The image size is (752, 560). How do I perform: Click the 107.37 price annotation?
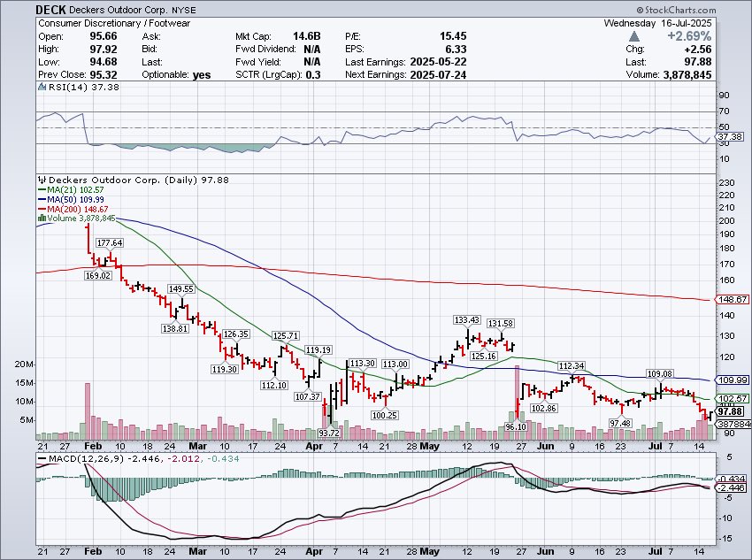307,396
